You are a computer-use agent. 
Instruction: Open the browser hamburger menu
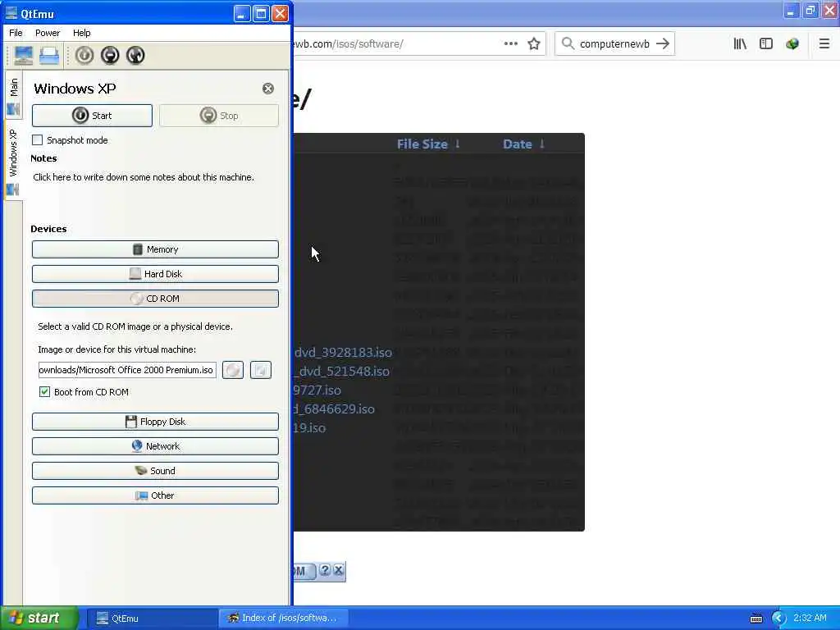(x=824, y=43)
